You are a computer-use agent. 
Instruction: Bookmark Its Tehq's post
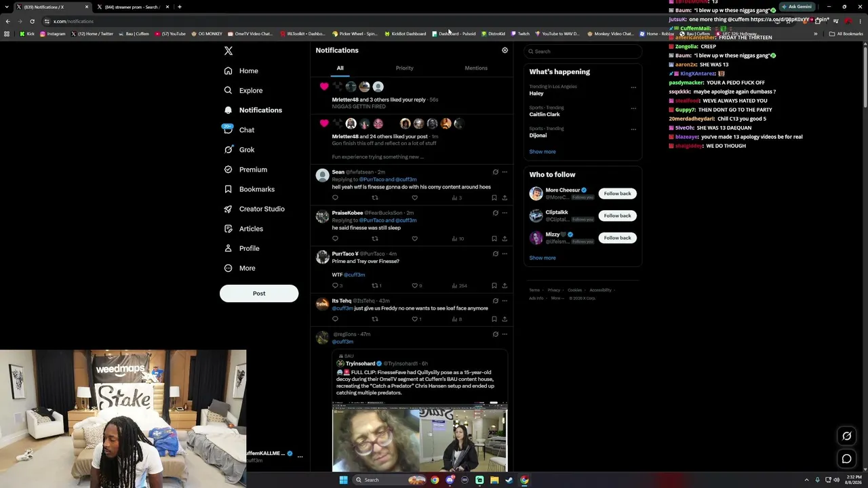[x=494, y=319]
